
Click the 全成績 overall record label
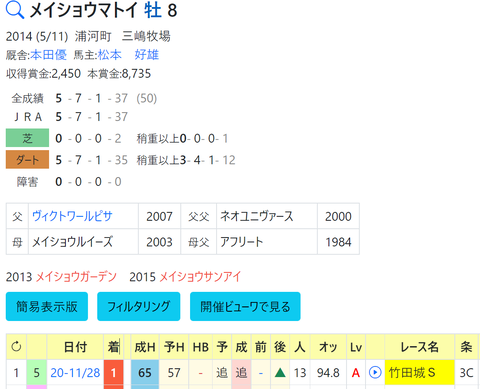(x=27, y=98)
